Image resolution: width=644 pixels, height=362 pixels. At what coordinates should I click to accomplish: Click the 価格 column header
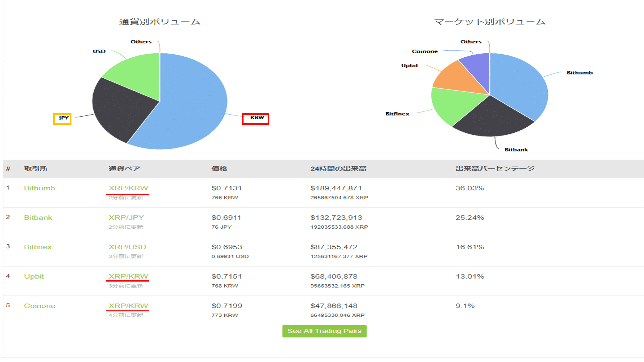coord(219,169)
